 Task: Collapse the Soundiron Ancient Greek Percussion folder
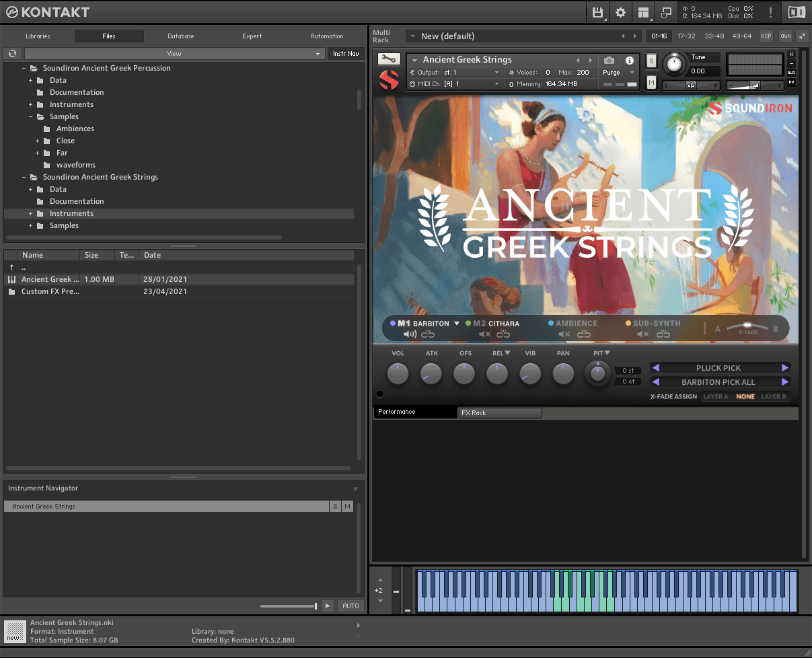(x=24, y=68)
